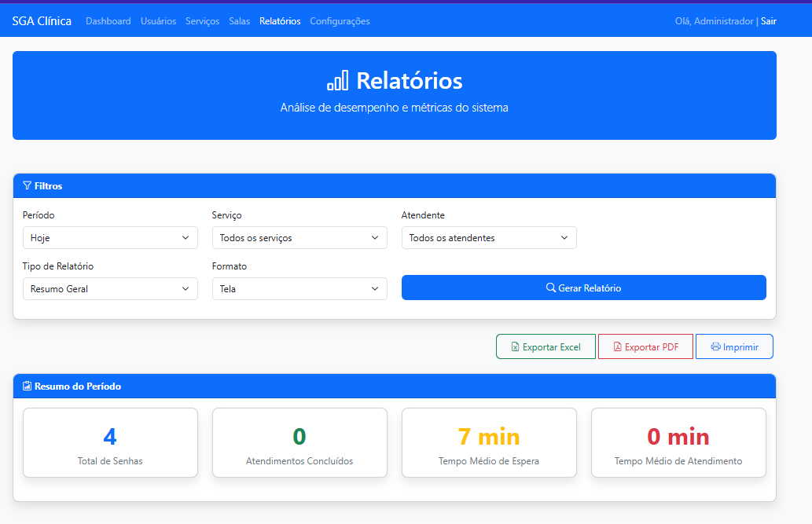Navigate to the Dashboard menu item
812x524 pixels.
[108, 21]
